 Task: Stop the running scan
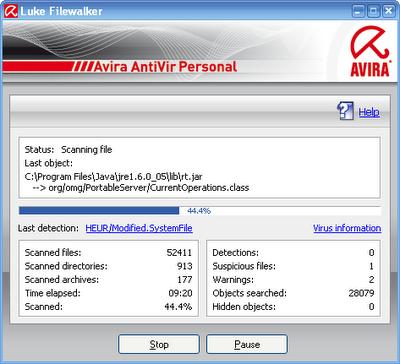(159, 344)
